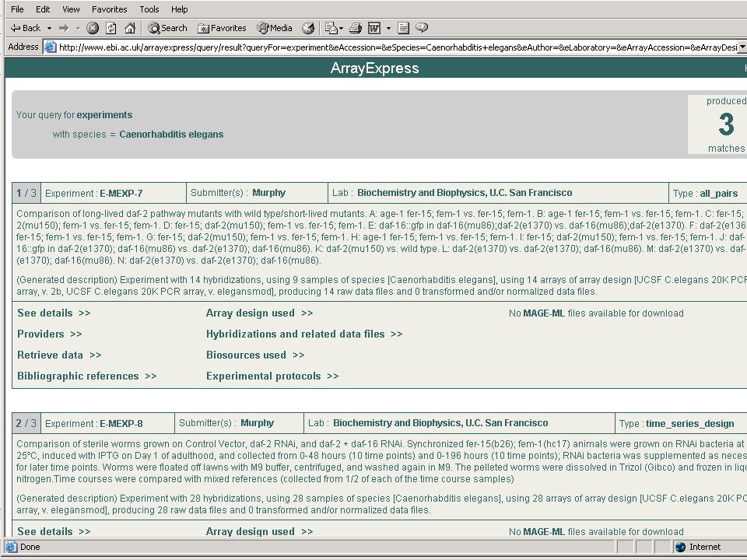Image resolution: width=747 pixels, height=560 pixels.
Task: Open See details for E-MEXP-7
Action: [x=54, y=313]
